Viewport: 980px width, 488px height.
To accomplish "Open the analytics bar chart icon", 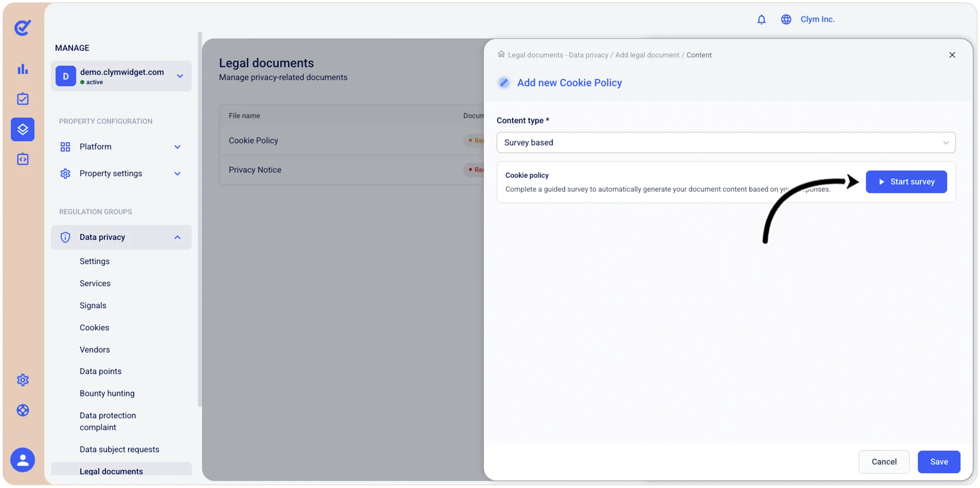I will pyautogui.click(x=22, y=69).
